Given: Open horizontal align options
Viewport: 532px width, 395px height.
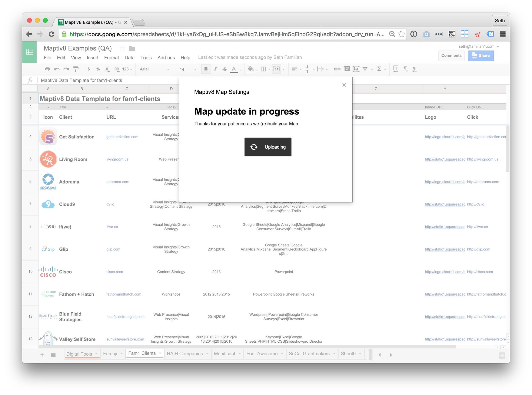Looking at the screenshot, I should [x=294, y=69].
